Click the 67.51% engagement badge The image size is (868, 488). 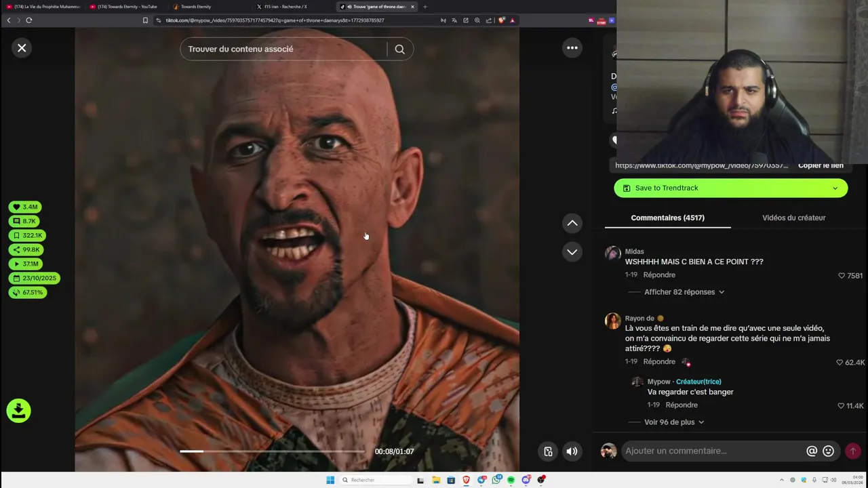point(28,292)
